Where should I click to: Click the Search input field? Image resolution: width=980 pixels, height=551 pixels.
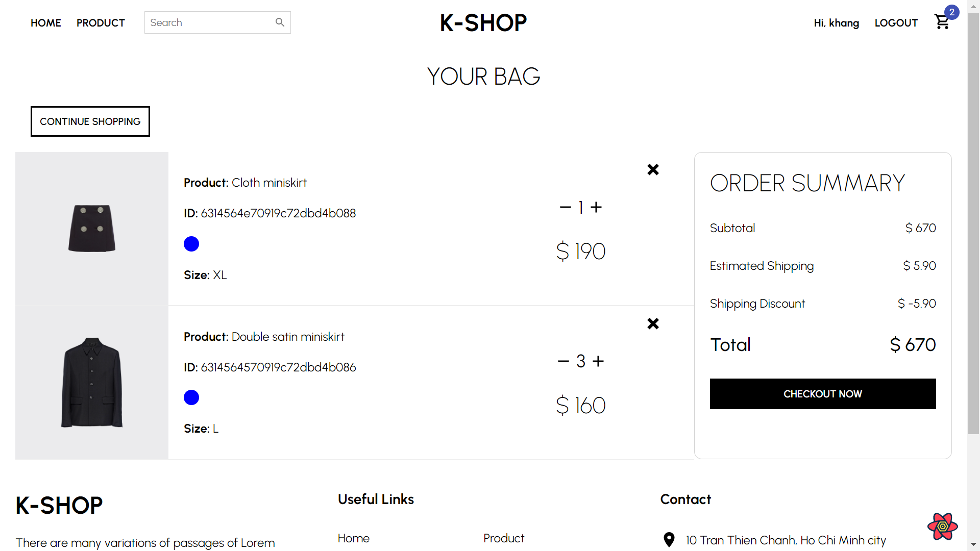[209, 22]
